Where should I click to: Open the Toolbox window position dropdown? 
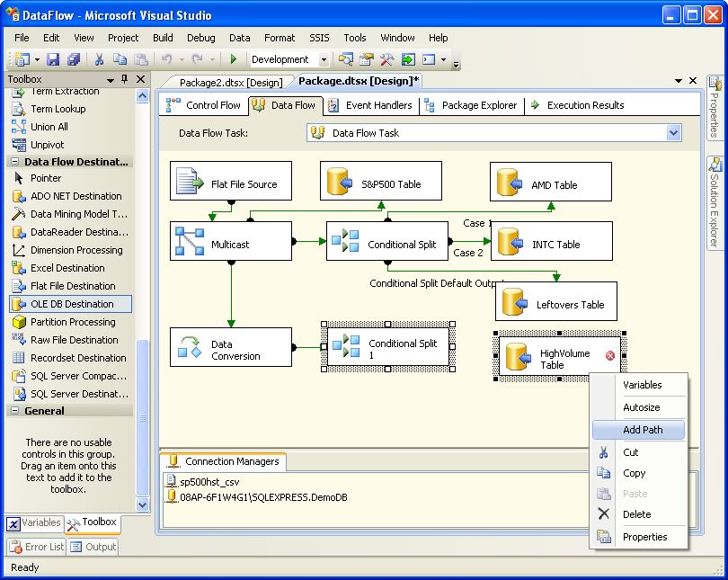click(x=111, y=80)
